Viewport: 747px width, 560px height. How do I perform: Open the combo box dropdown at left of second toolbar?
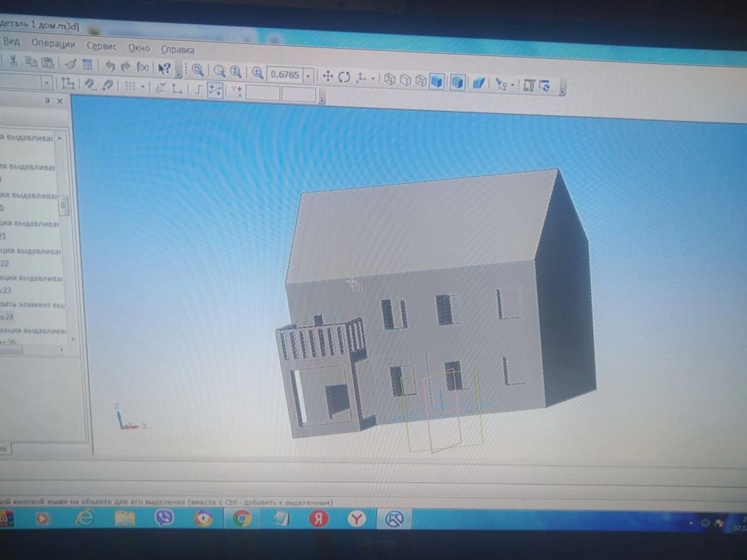coord(47,83)
